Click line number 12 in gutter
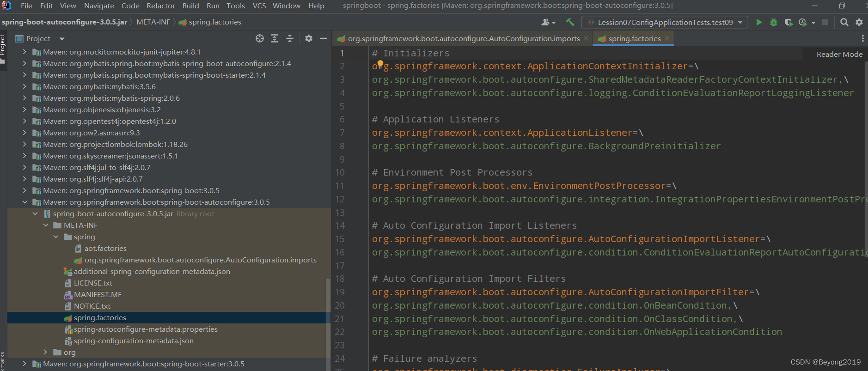 click(340, 199)
